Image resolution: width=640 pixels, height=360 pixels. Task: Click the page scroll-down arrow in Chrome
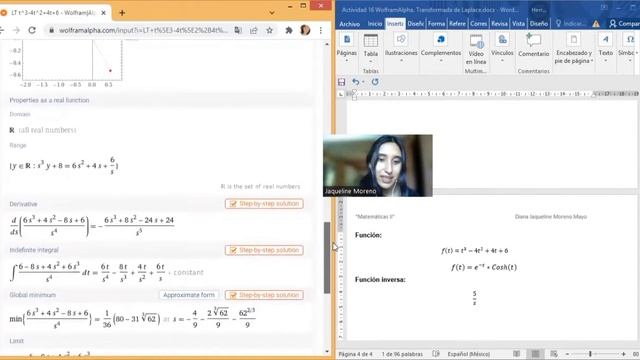[x=327, y=351]
